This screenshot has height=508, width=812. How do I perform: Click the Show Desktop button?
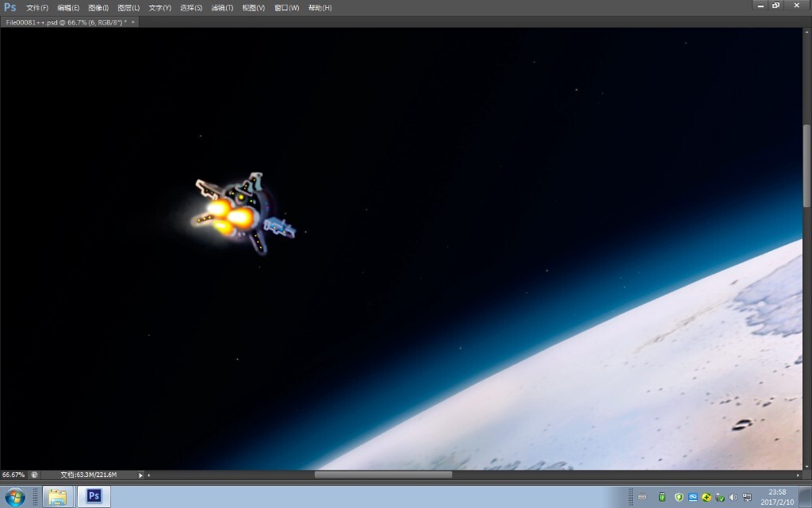(x=806, y=497)
